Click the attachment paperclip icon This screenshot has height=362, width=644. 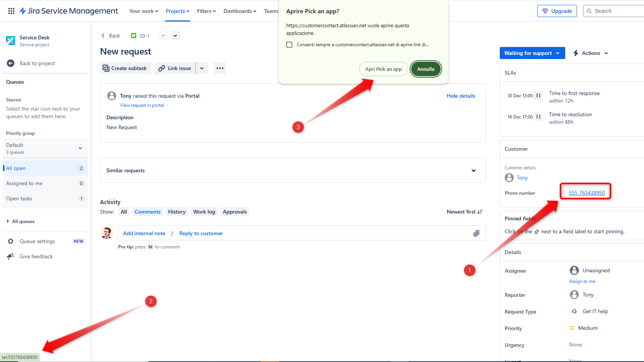point(476,233)
